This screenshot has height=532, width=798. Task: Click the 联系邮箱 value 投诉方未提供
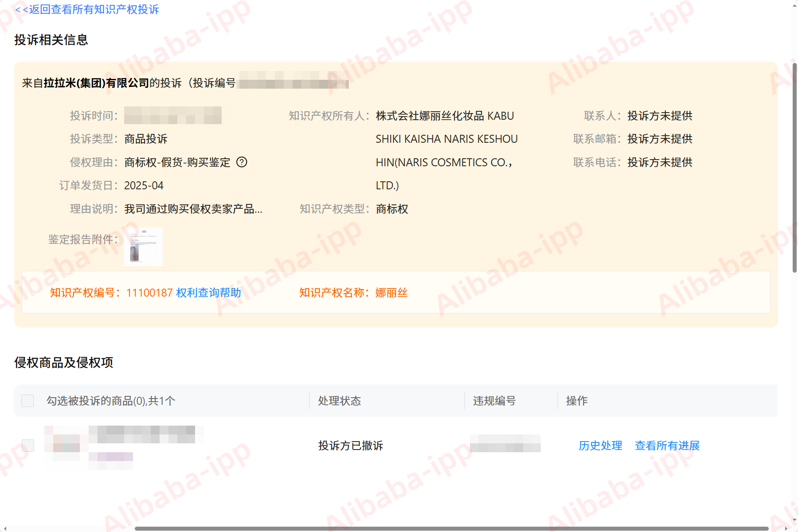click(660, 139)
